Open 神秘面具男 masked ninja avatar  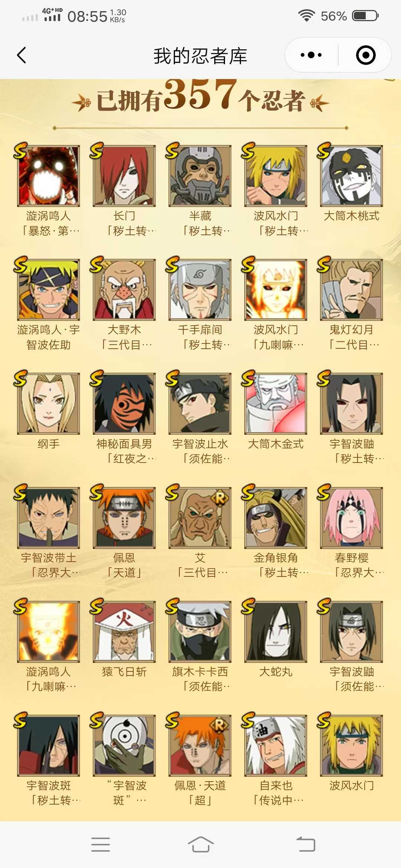click(124, 404)
